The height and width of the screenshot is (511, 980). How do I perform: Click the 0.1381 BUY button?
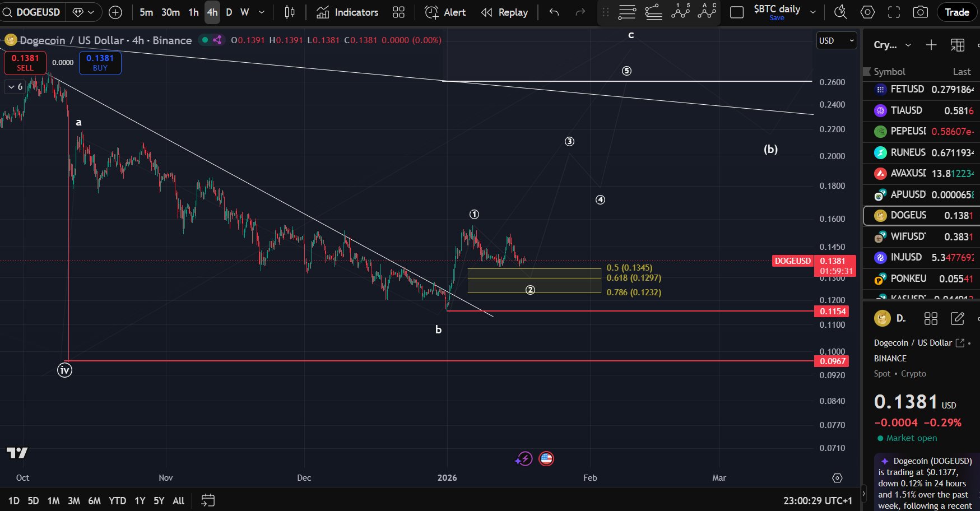pyautogui.click(x=100, y=63)
